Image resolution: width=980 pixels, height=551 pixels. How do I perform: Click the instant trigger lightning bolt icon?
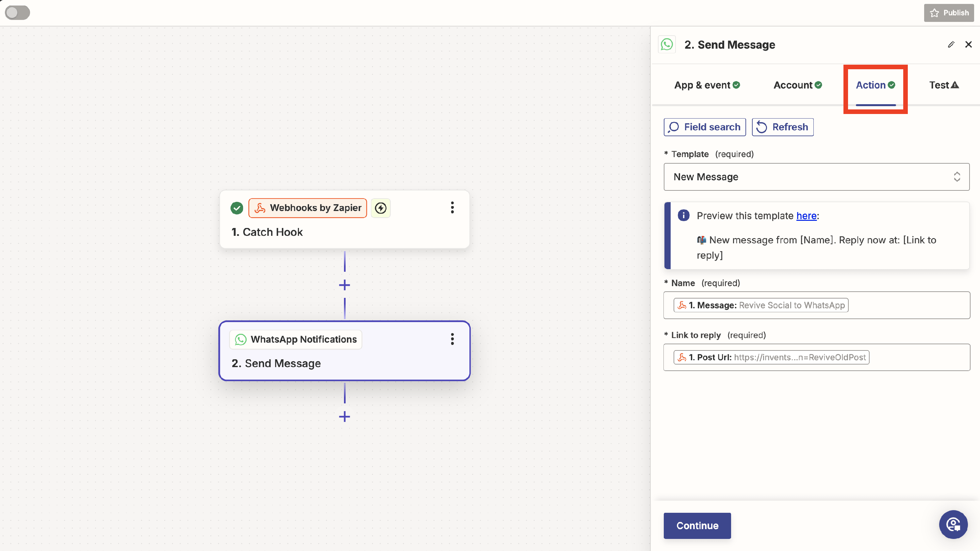(x=381, y=208)
